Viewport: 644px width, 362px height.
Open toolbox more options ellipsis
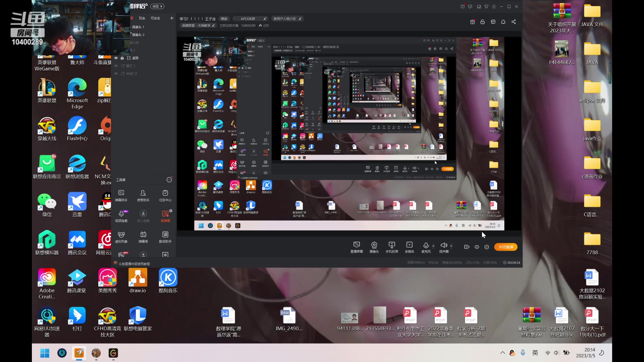pyautogui.click(x=169, y=180)
